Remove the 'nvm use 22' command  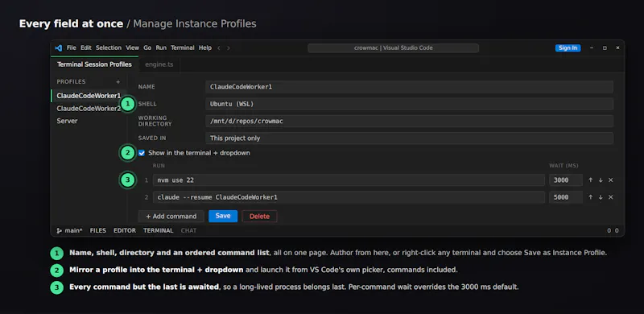pos(610,180)
